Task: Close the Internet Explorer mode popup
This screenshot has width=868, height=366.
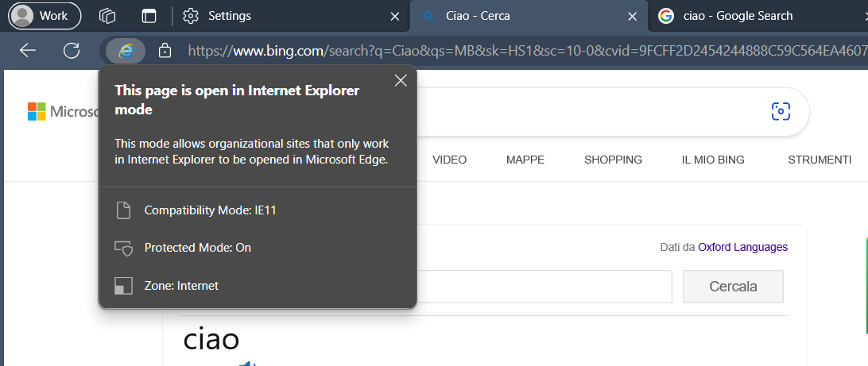Action: click(x=401, y=81)
